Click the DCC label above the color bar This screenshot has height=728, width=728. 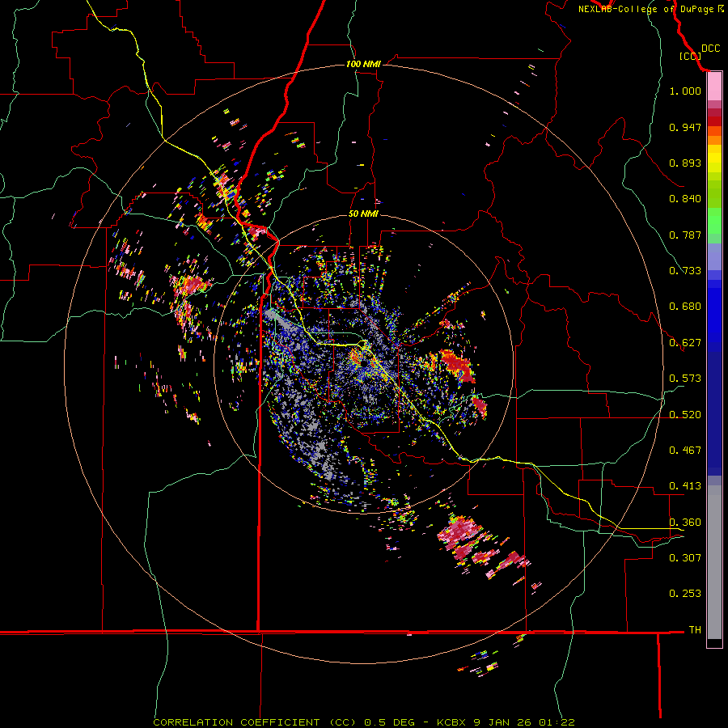[710, 49]
